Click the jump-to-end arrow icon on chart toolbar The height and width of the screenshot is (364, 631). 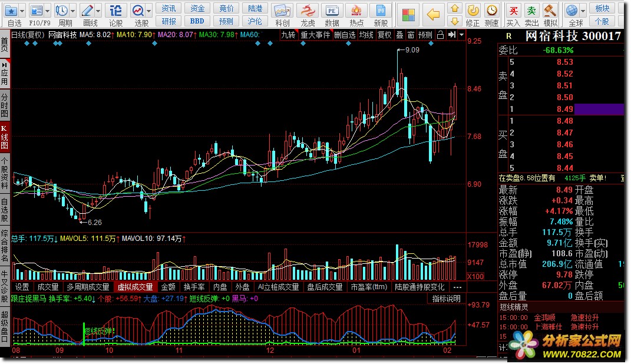point(452,35)
